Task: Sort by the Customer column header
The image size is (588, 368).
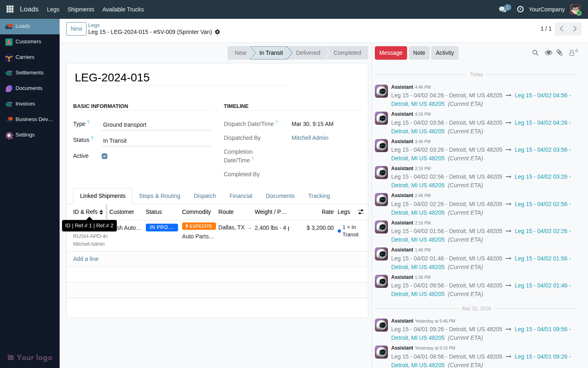Action: coord(122,212)
